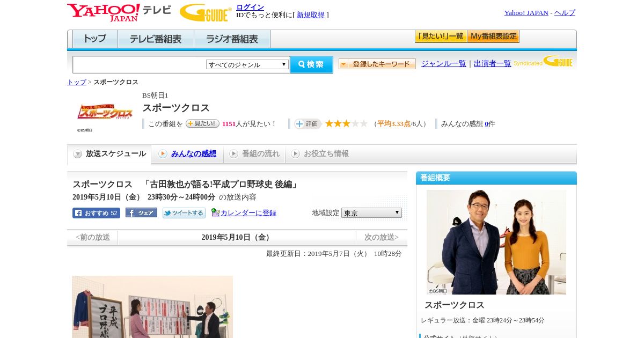Viewport: 644px width, 338px height.
Task: Click the 平成プロ野球史 episode image
Action: (152, 307)
